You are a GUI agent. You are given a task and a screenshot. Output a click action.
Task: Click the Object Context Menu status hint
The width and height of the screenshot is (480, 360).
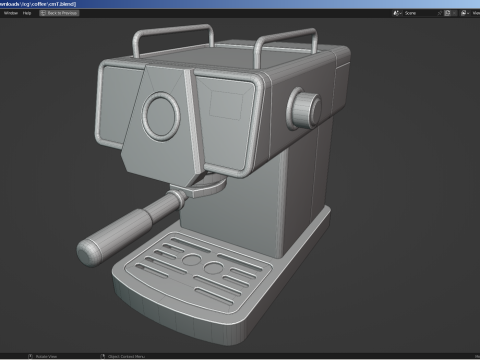[123, 357]
